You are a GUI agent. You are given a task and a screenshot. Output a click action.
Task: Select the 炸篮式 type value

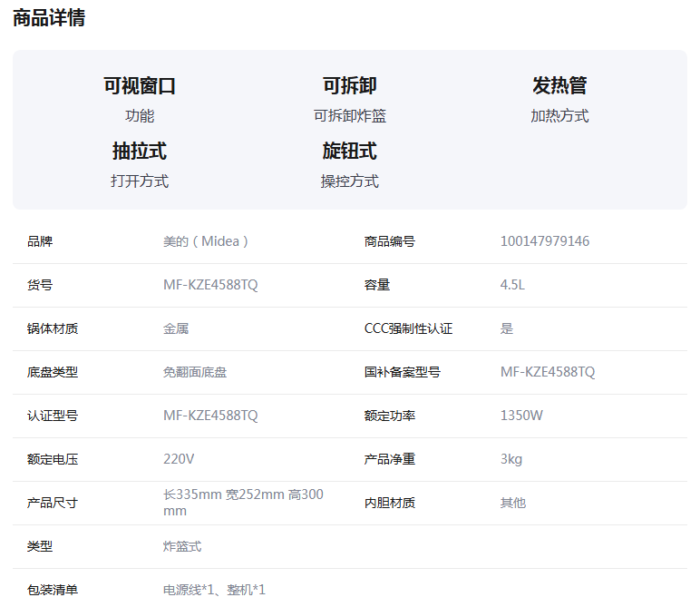[182, 546]
